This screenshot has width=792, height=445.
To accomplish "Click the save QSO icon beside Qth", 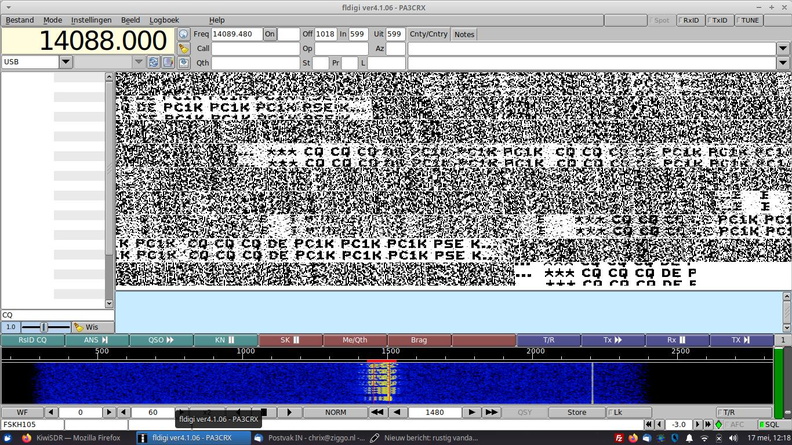I will pyautogui.click(x=184, y=62).
